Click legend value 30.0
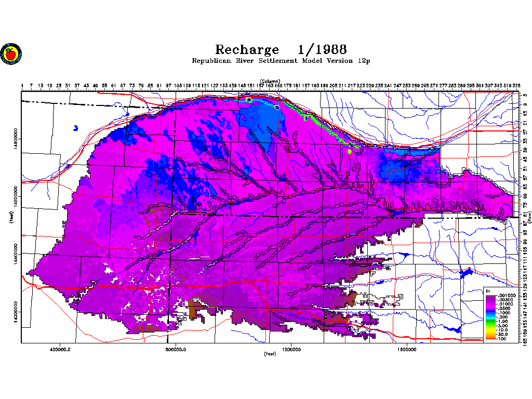The width and height of the screenshot is (532, 399). (503, 334)
